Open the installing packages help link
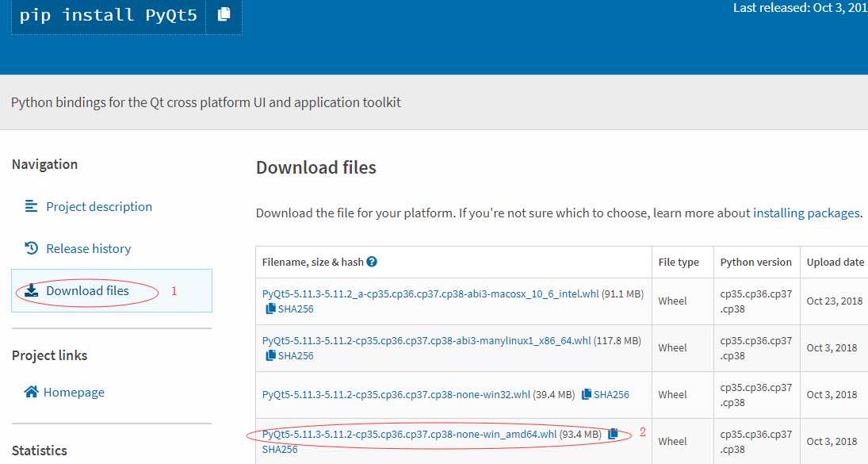This screenshot has height=464, width=868. tap(806, 213)
